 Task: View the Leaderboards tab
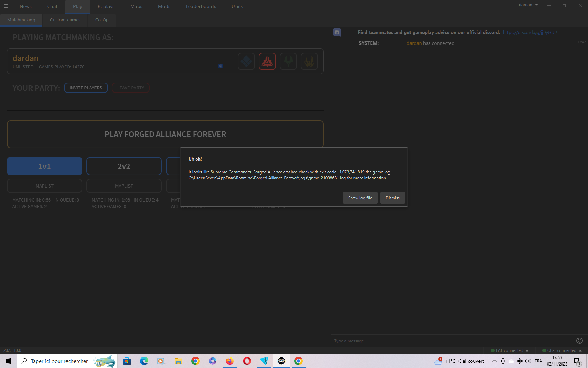tap(201, 6)
